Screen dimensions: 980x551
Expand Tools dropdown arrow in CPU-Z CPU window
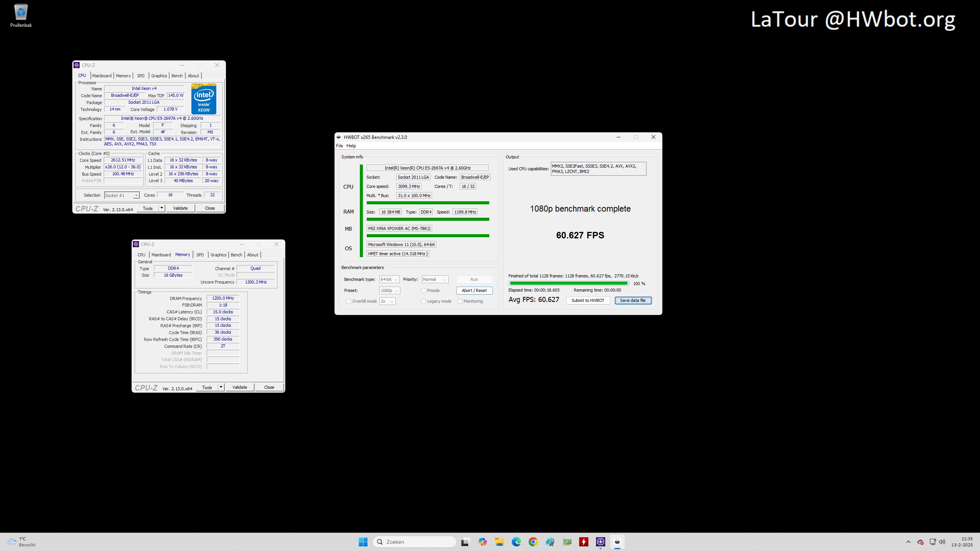pyautogui.click(x=162, y=208)
